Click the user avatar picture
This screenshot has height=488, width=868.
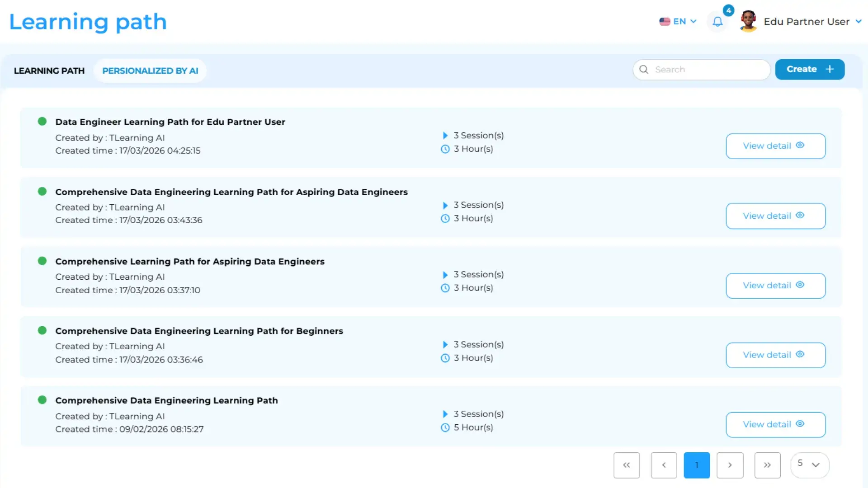749,21
